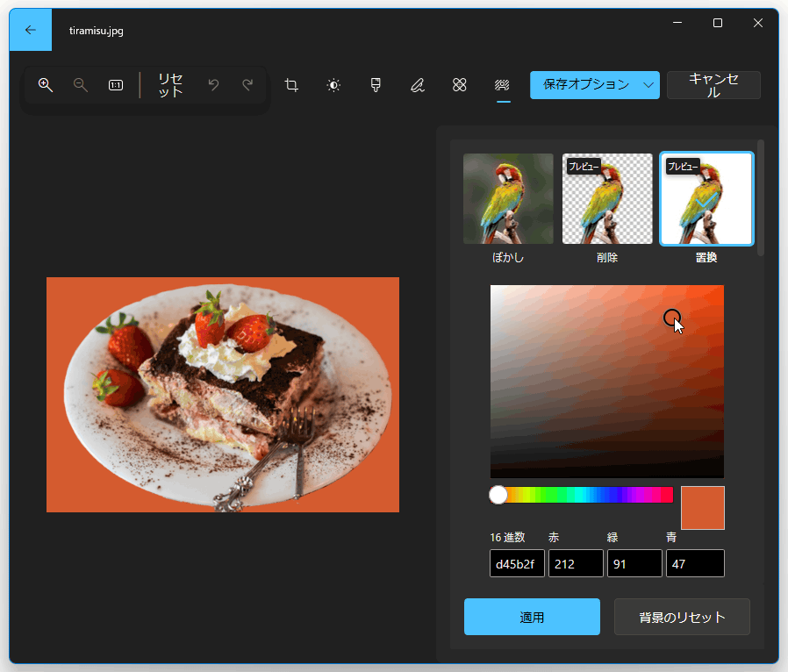This screenshot has width=788, height=672.
Task: Redo the edit
Action: click(x=247, y=85)
